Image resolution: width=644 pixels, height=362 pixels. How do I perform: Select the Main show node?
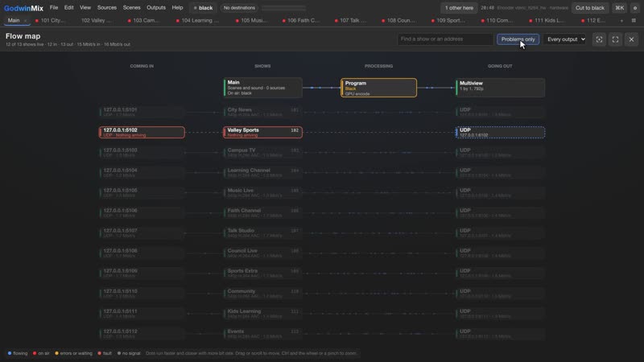coord(263,88)
